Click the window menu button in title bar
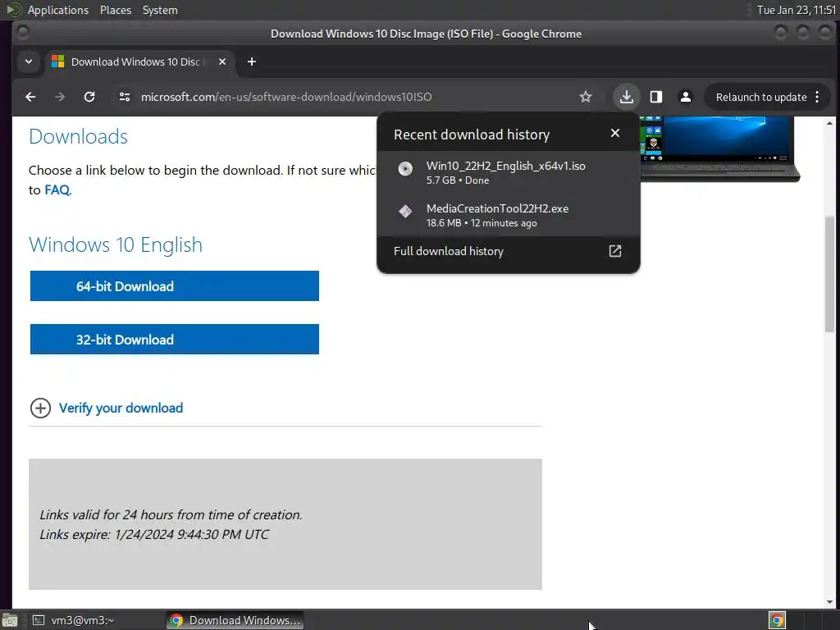 pyautogui.click(x=23, y=33)
